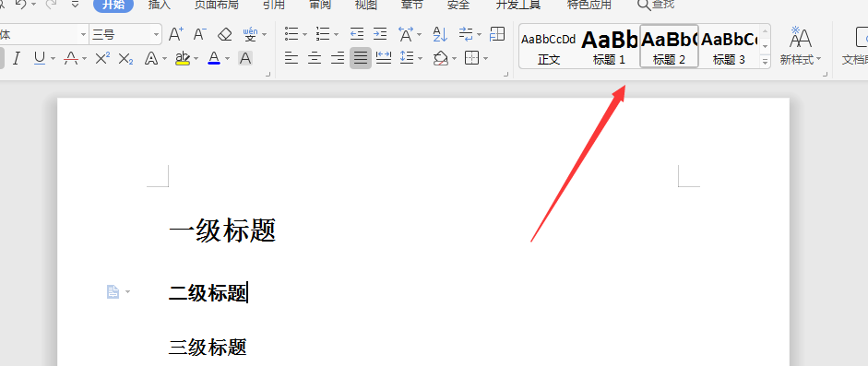Apply the 标题 1 style
Viewport: 868px width, 366px height.
(x=610, y=46)
